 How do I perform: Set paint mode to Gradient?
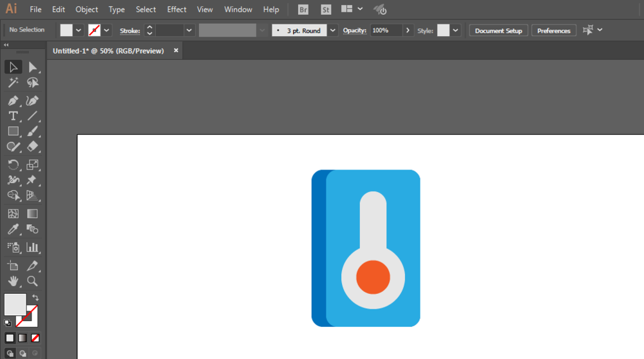click(23, 338)
